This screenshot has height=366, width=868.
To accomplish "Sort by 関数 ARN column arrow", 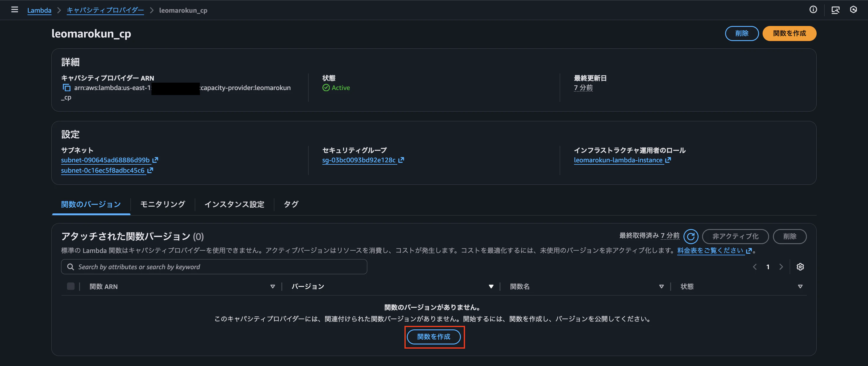I will click(x=272, y=287).
